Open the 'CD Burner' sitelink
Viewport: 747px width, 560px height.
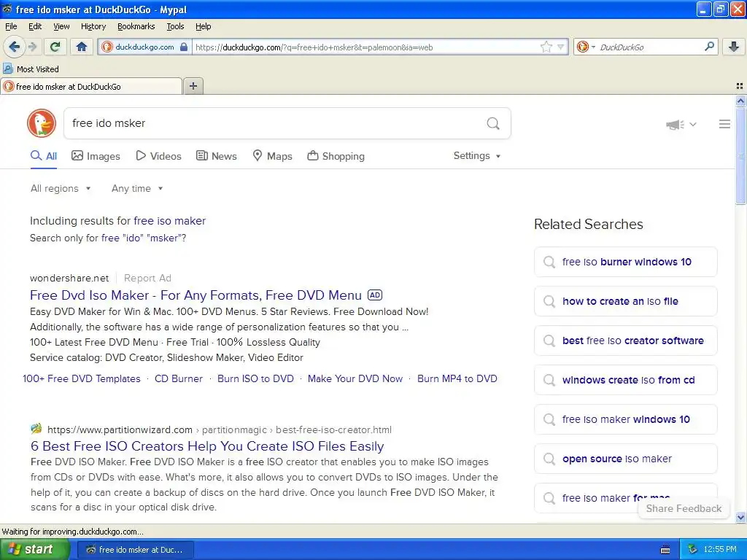[179, 378]
